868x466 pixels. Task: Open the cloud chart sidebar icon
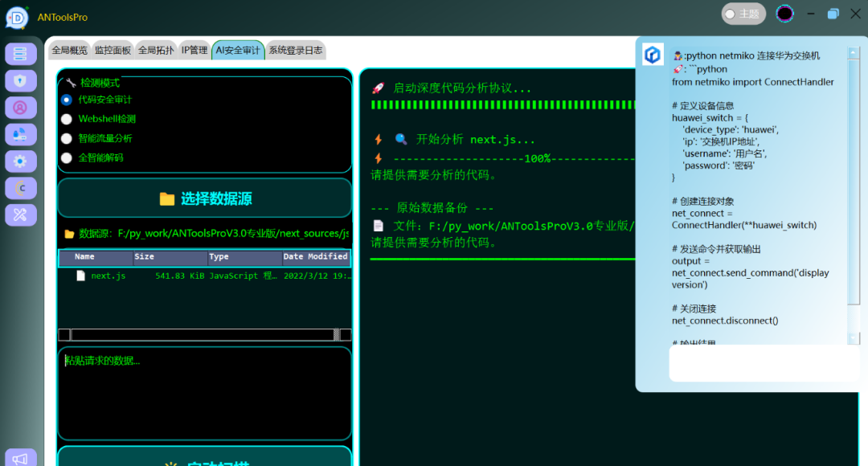(x=20, y=134)
